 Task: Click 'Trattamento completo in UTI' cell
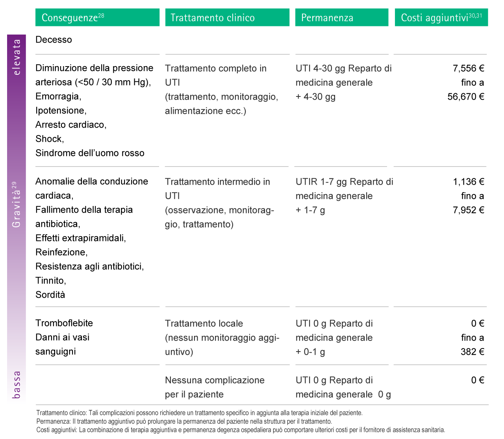point(216,69)
